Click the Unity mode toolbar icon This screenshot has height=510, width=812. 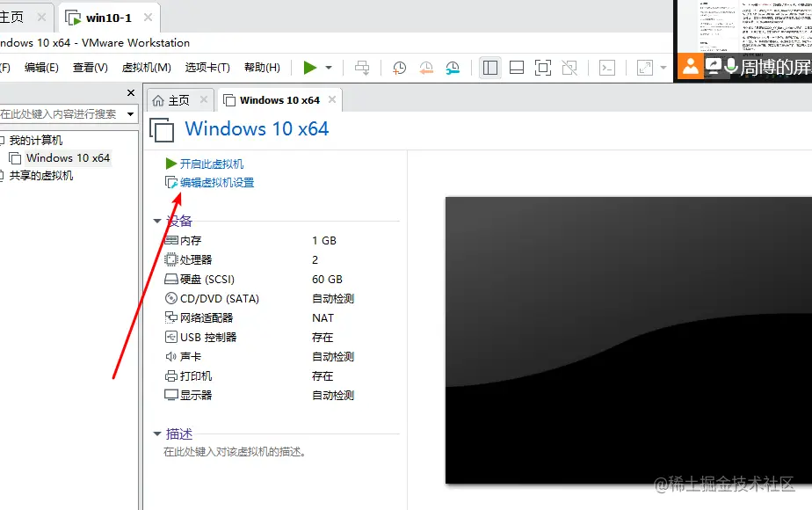coord(569,68)
